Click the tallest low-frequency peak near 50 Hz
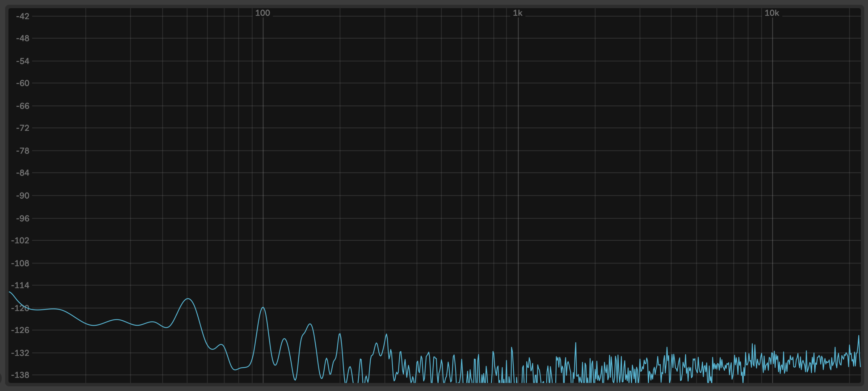Screen dimensions: 868x391 (x=188, y=299)
